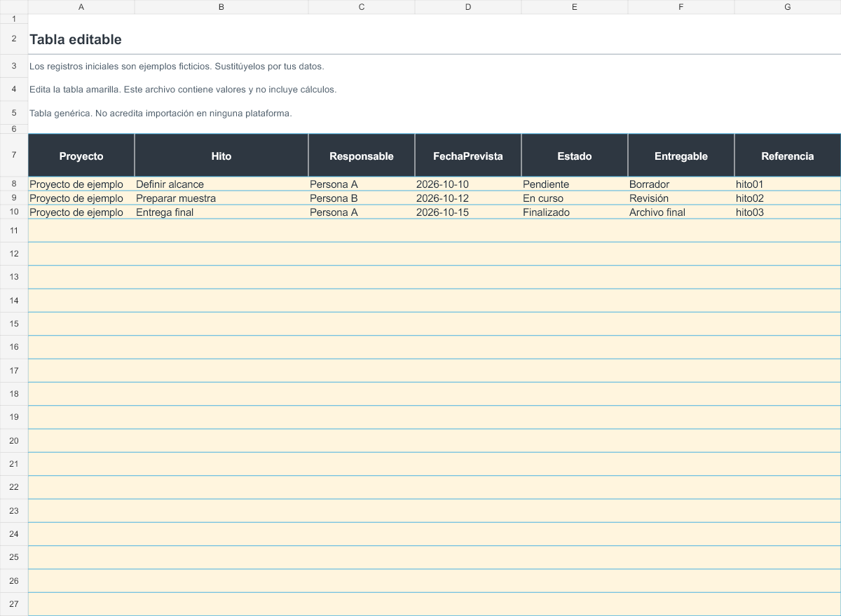Image resolution: width=841 pixels, height=616 pixels.
Task: Click the 'hito03' reference cell
Action: (788, 212)
